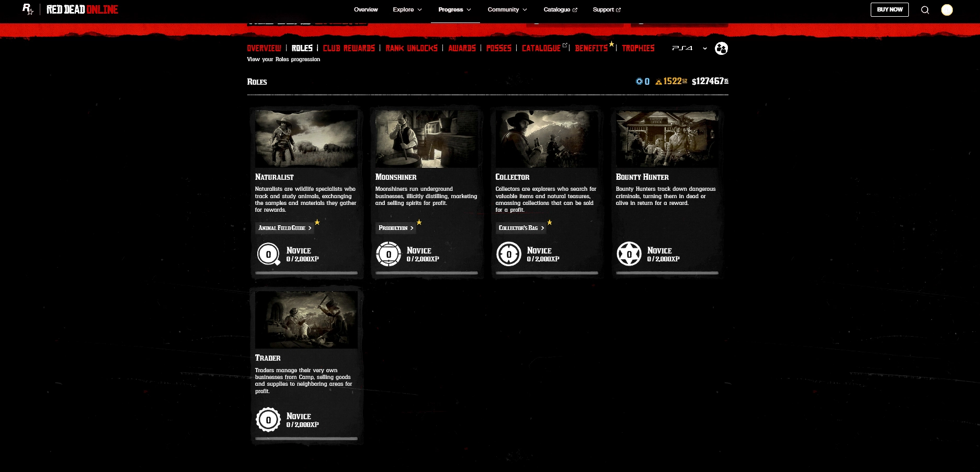Switch to the Rank Unlocks tab
Viewport: 980px width, 472px height.
(x=412, y=48)
